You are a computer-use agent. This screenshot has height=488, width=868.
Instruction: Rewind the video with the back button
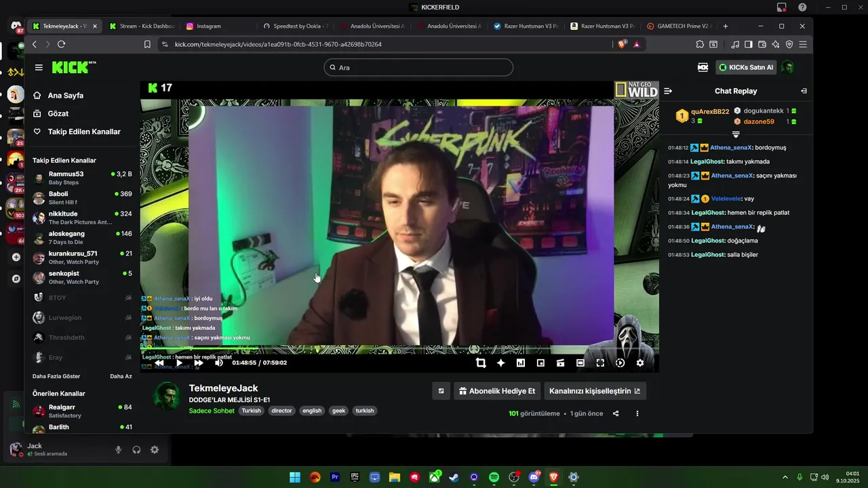[159, 363]
